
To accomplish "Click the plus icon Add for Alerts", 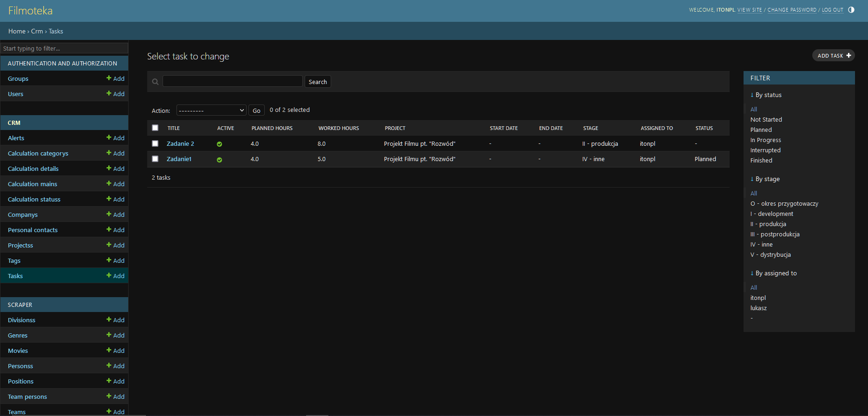I will tap(115, 138).
